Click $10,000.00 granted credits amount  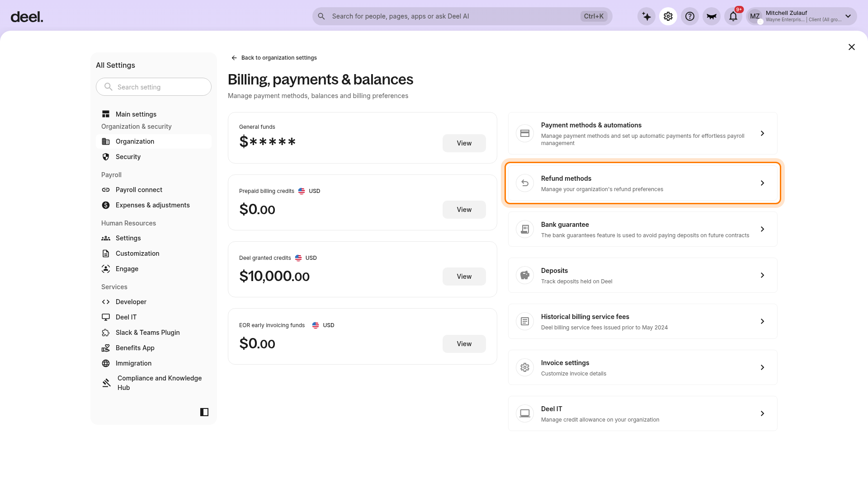click(x=274, y=276)
